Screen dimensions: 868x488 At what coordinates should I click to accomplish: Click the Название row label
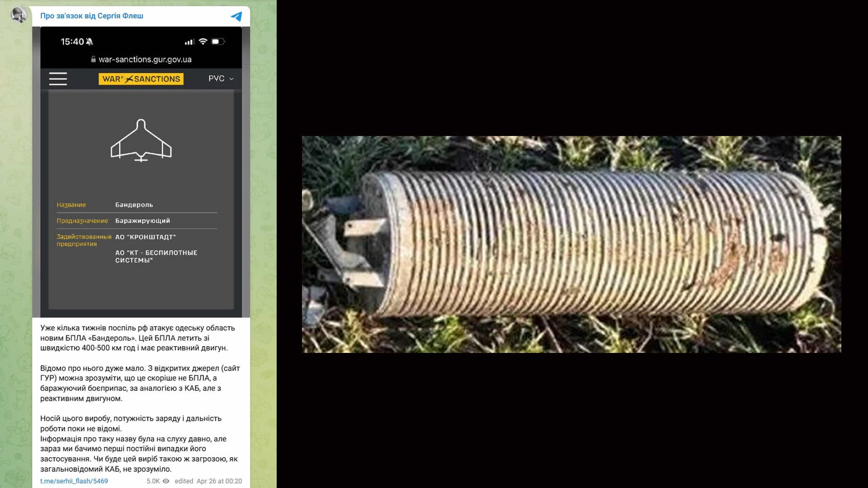coord(71,204)
